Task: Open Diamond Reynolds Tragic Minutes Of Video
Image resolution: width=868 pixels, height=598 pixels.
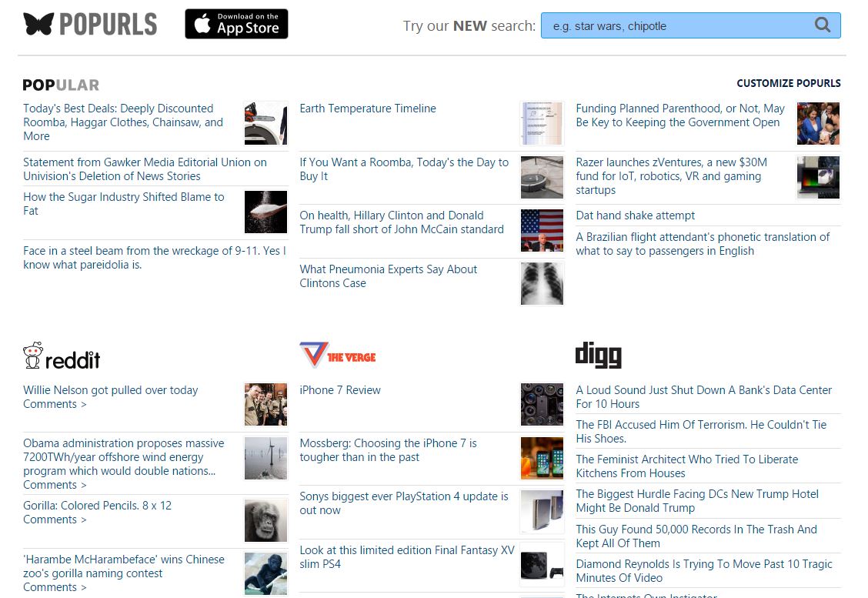Action: (x=703, y=571)
